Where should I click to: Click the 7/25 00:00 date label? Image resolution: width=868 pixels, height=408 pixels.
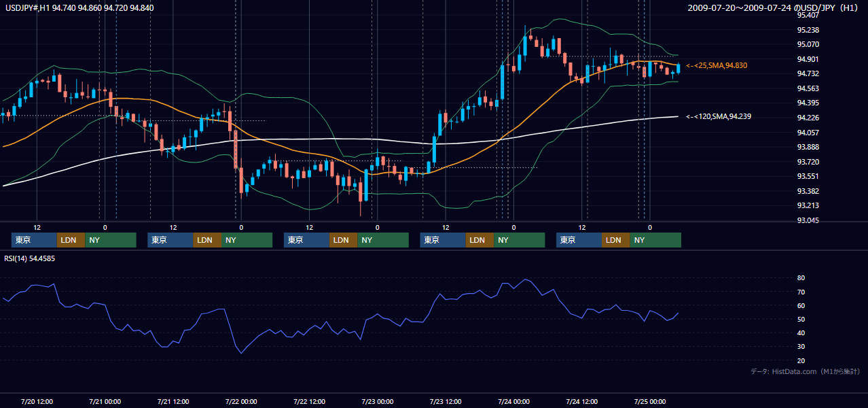click(650, 401)
